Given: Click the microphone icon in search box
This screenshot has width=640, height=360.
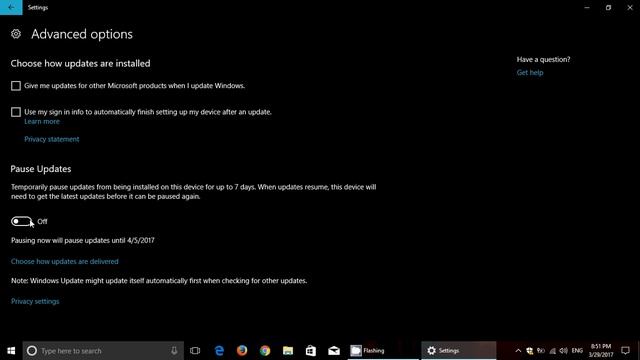Looking at the screenshot, I should 174,351.
